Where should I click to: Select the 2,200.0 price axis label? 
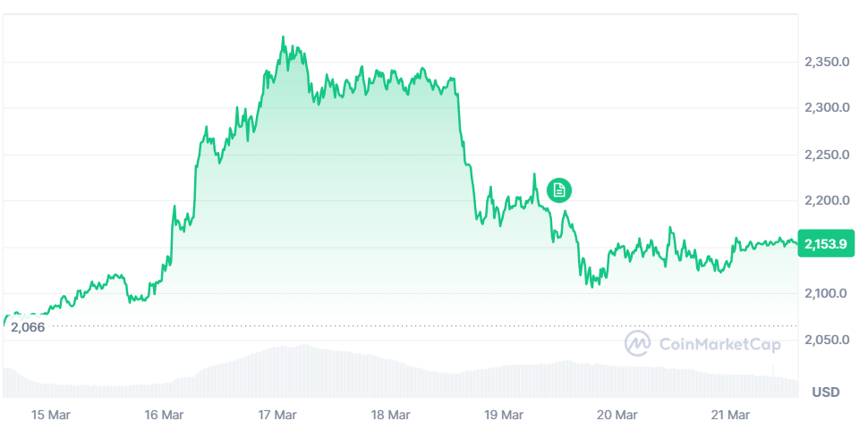tap(826, 200)
